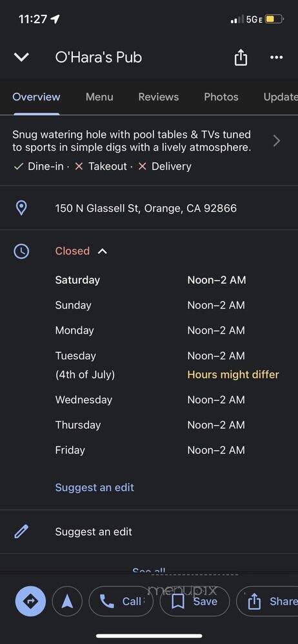
Task: Tap Hours might differ holiday notice
Action: tap(233, 375)
